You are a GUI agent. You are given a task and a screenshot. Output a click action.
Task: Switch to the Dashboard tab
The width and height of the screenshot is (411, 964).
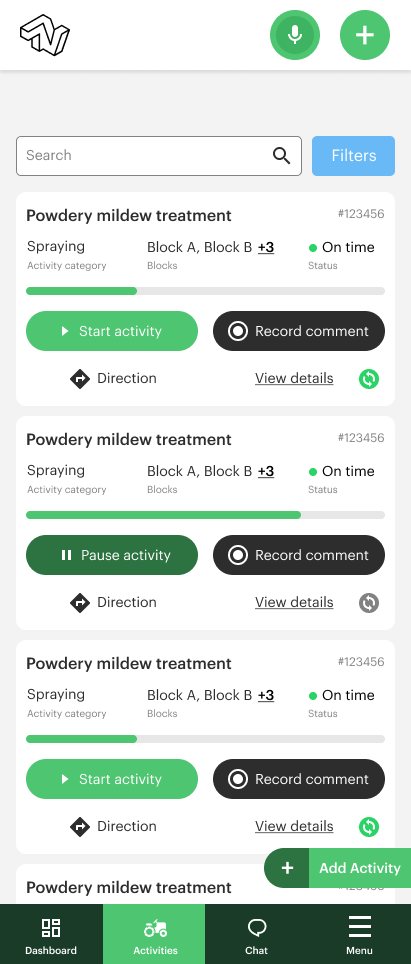coord(51,934)
